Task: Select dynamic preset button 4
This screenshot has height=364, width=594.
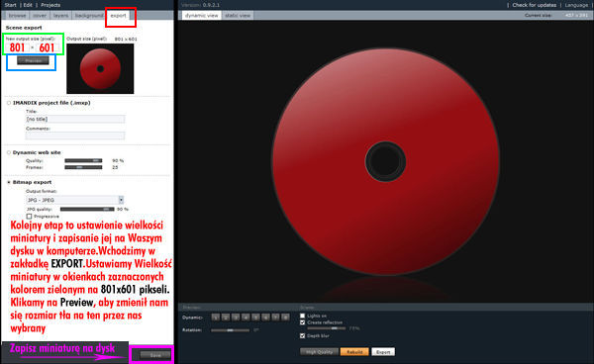Action: [246, 318]
